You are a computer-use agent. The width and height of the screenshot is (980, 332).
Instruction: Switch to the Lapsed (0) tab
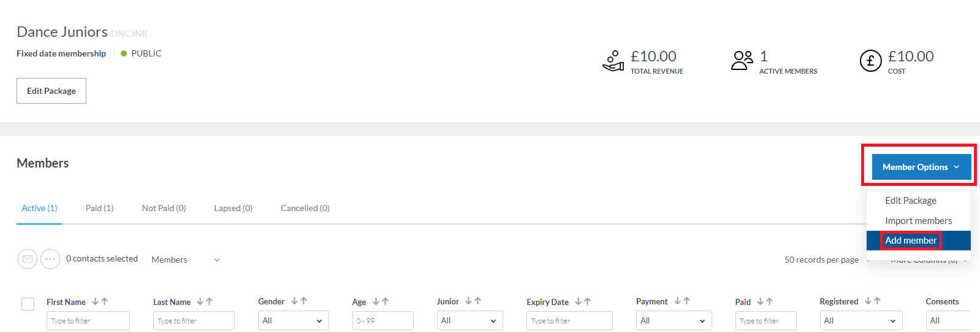[233, 208]
